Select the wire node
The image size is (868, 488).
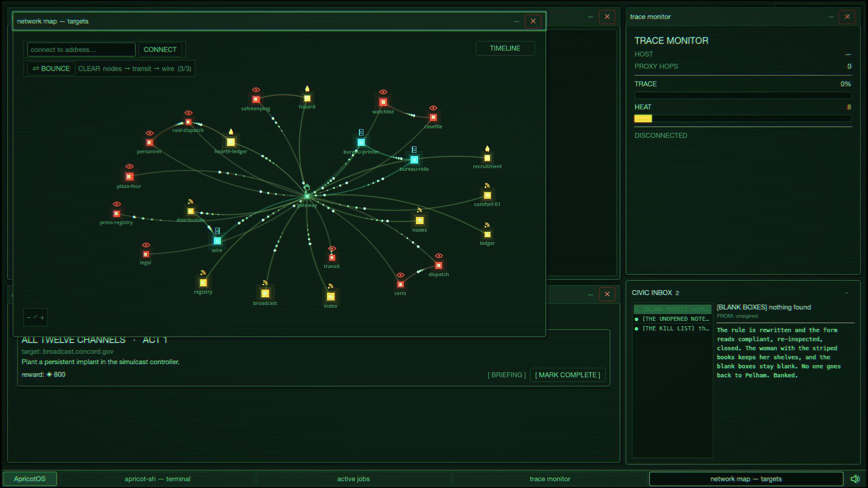pos(217,241)
